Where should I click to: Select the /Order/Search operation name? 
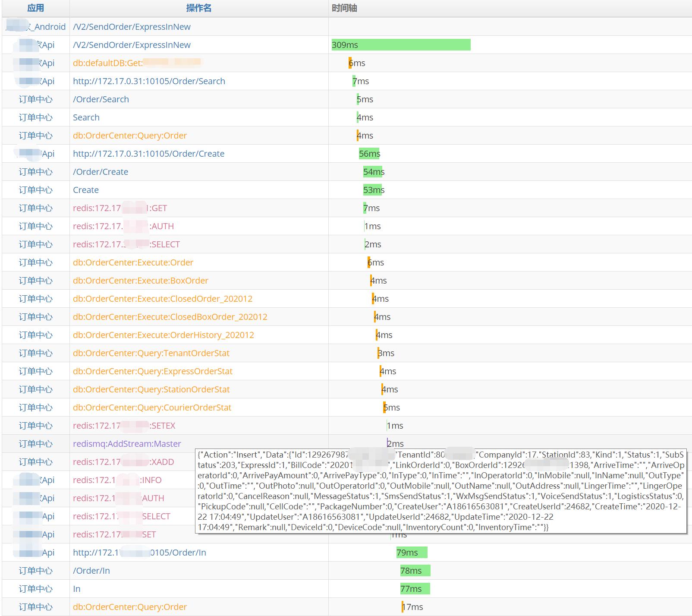(x=101, y=99)
